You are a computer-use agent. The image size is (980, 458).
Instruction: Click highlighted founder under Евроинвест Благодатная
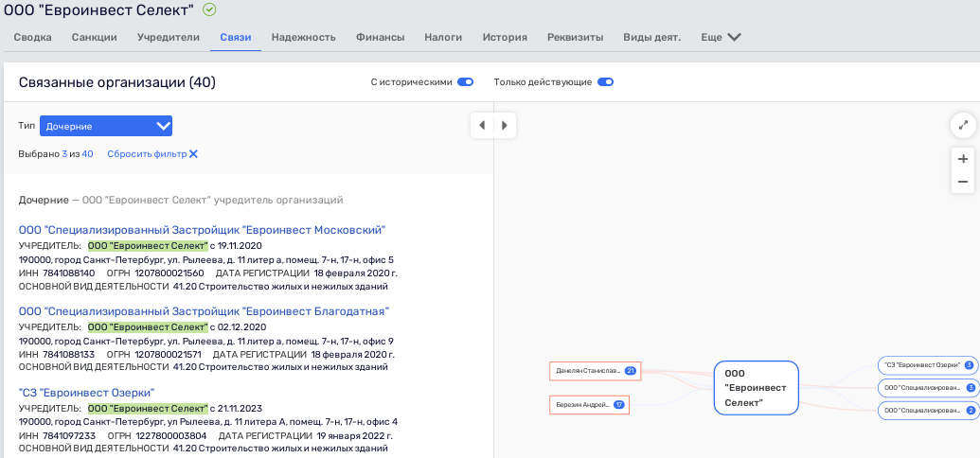pyautogui.click(x=148, y=326)
